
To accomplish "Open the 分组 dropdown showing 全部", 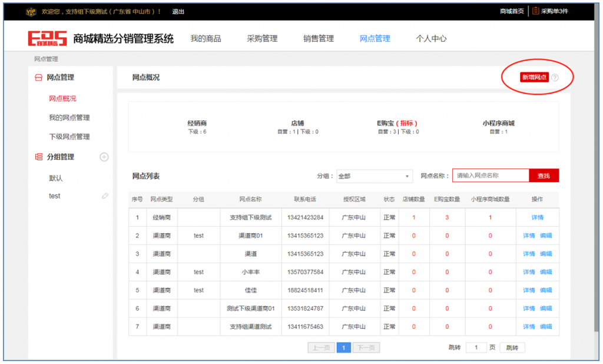I will (374, 176).
